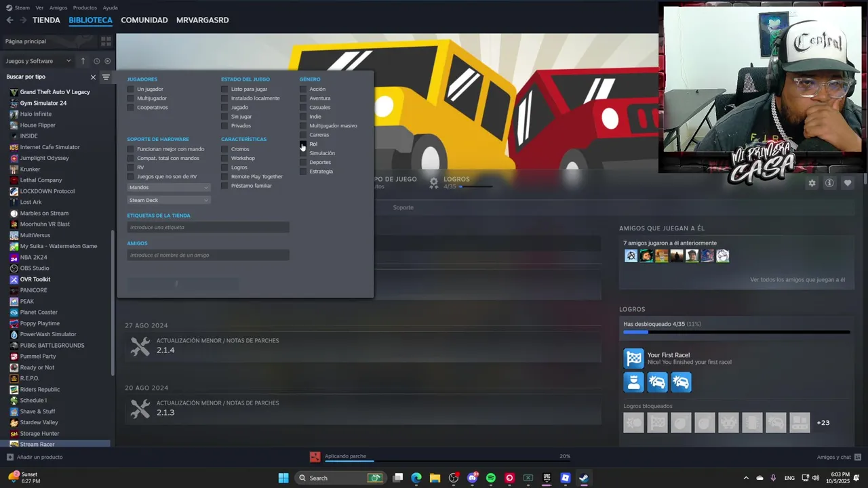
Task: Check the 'Cooperativos' filter
Action: [131, 107]
